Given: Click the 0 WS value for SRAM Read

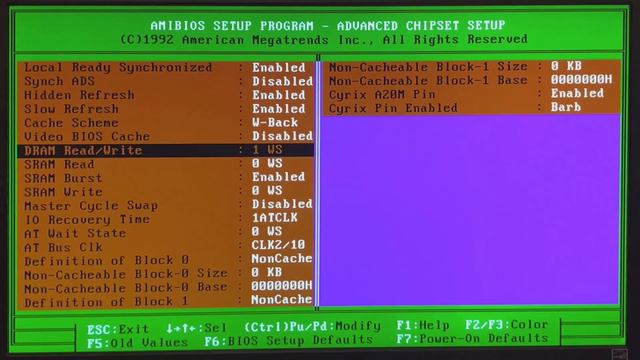Looking at the screenshot, I should tap(267, 164).
